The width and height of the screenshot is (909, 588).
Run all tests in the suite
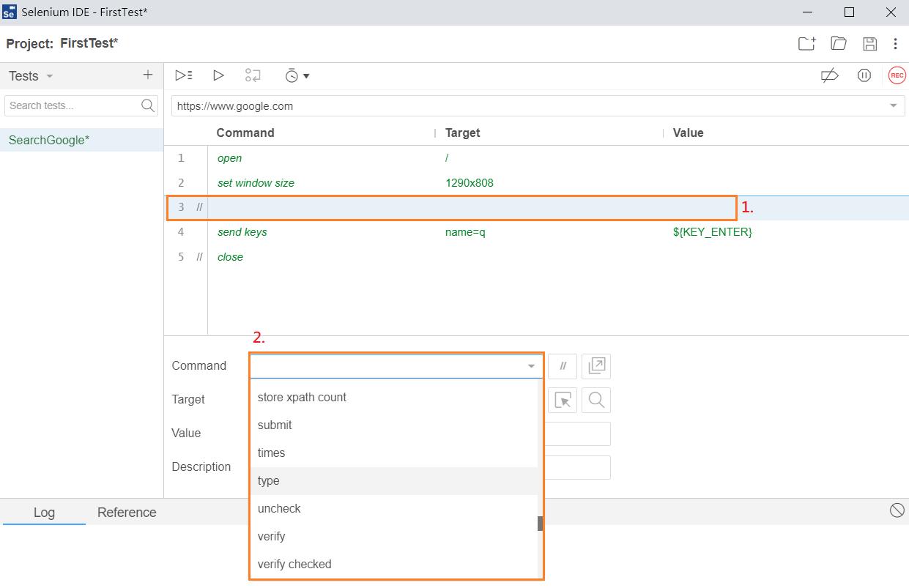coord(184,75)
